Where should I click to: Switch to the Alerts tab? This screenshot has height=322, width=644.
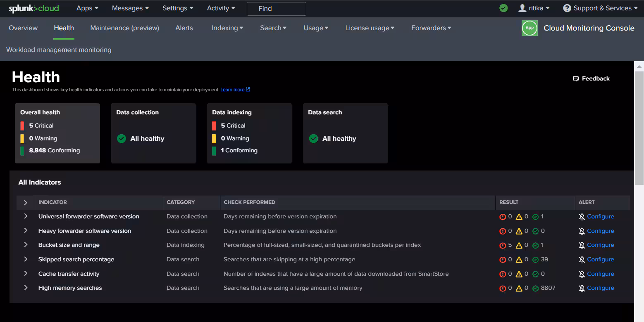click(x=184, y=28)
